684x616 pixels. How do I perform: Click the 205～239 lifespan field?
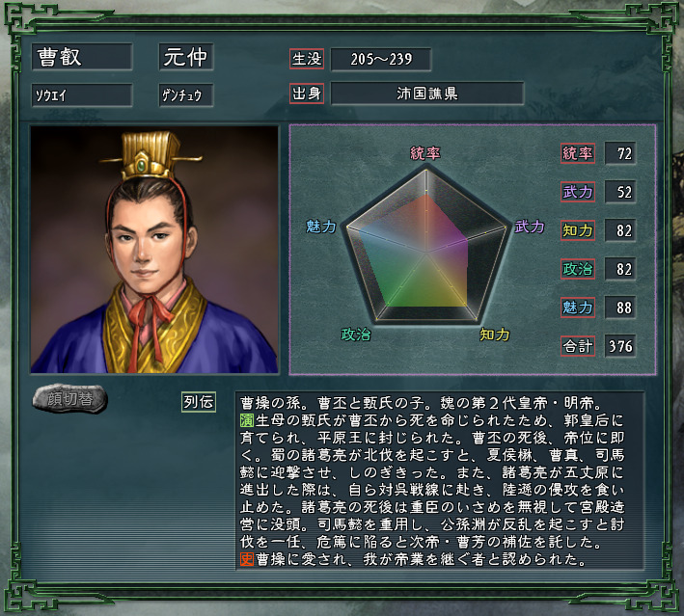pos(381,60)
